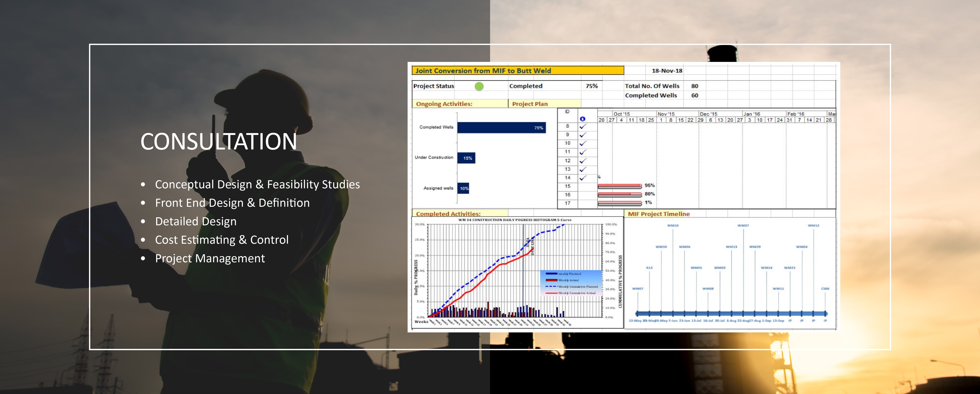This screenshot has width=980, height=394.
Task: Select the Completed Wells 75% bar
Action: tap(501, 128)
